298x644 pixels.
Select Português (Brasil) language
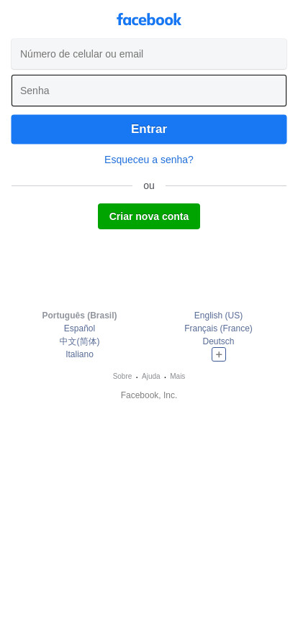point(79,316)
